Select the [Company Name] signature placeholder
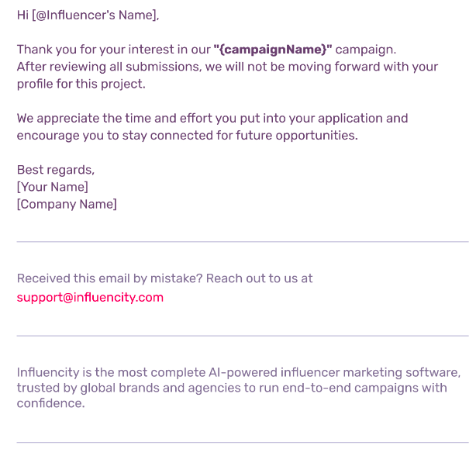 pyautogui.click(x=67, y=204)
